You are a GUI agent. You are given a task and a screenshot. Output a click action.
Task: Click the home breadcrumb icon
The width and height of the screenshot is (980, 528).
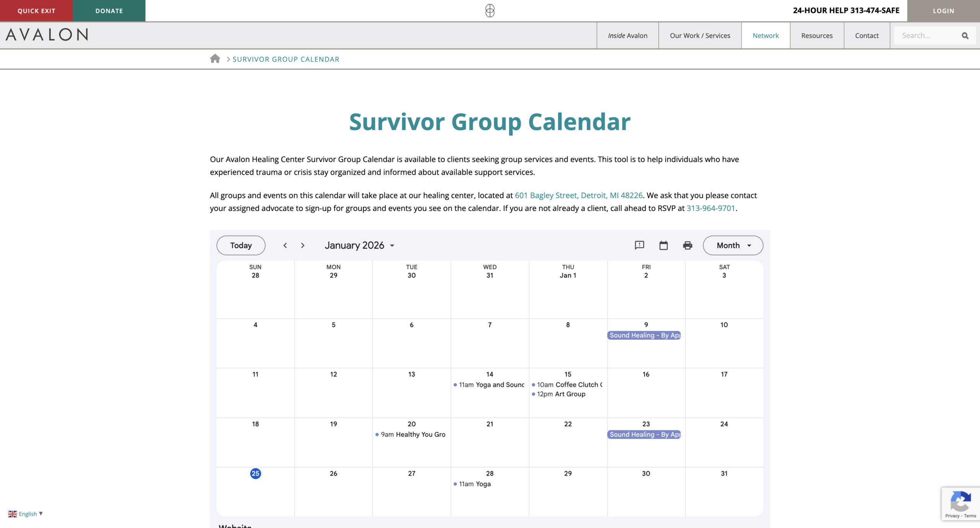[x=215, y=59]
